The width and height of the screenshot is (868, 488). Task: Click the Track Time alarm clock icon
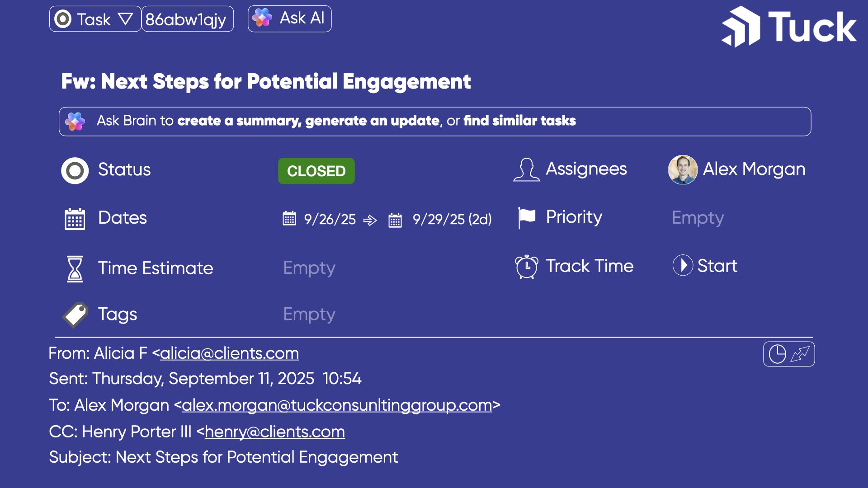point(527,266)
